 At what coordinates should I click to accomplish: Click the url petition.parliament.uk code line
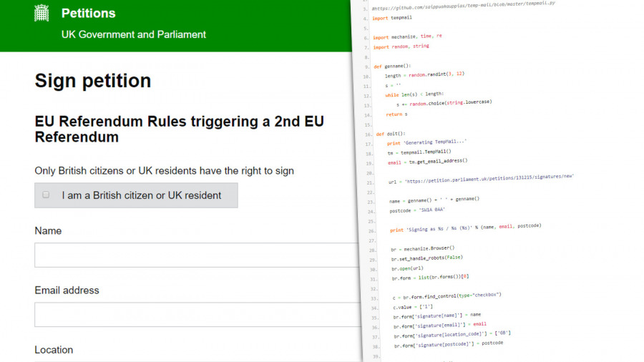click(x=481, y=179)
